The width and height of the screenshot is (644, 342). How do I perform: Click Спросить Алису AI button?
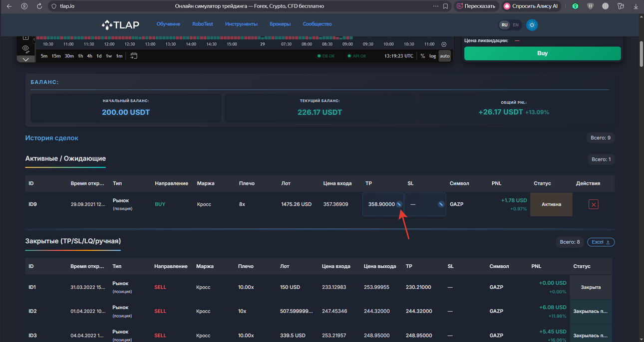531,6
